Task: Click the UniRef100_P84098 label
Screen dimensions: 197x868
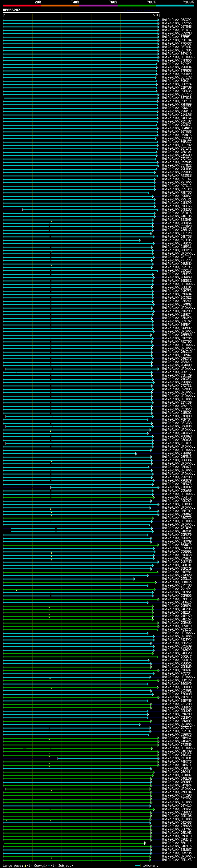Action: (x=177, y=365)
